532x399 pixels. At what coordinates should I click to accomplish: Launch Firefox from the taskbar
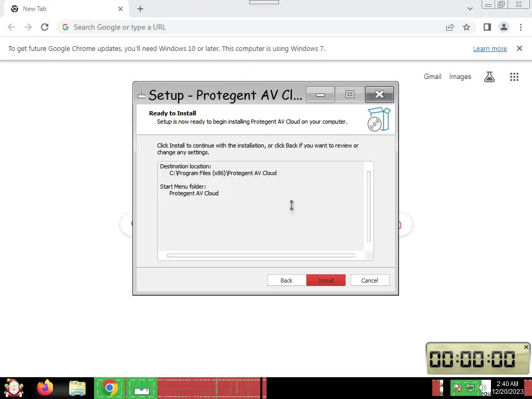click(45, 388)
